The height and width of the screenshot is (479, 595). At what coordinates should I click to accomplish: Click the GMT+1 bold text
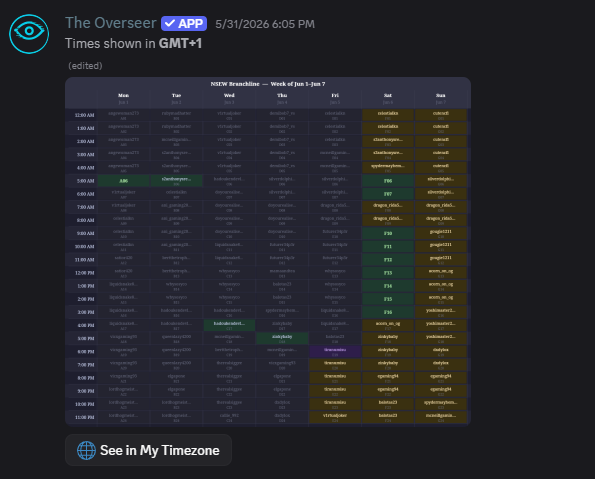point(180,43)
